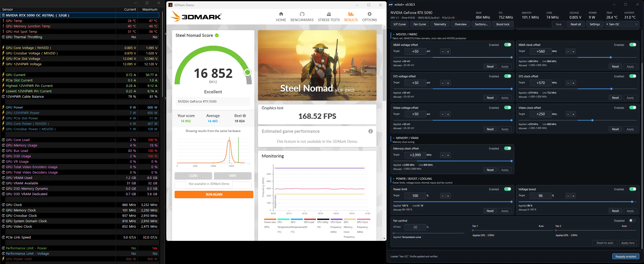Click the Reapply enabled button

[x=625, y=257]
